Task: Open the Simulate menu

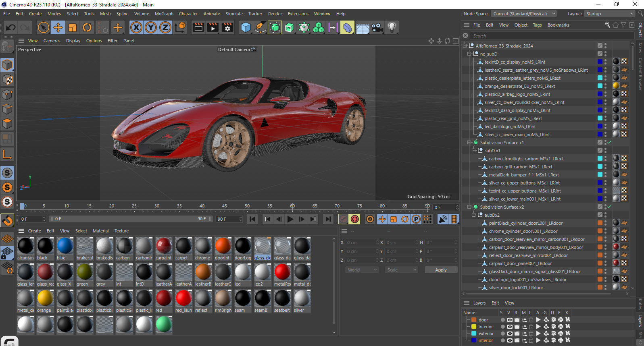Action: pos(234,14)
